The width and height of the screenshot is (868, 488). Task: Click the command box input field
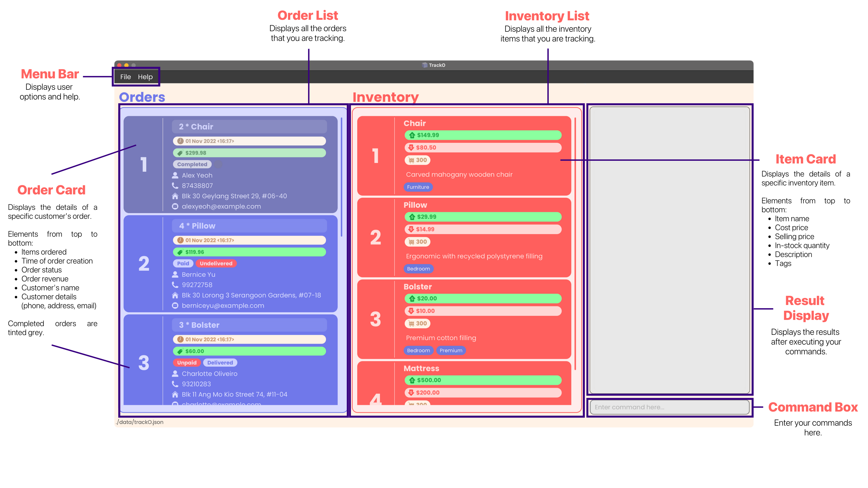tap(669, 407)
